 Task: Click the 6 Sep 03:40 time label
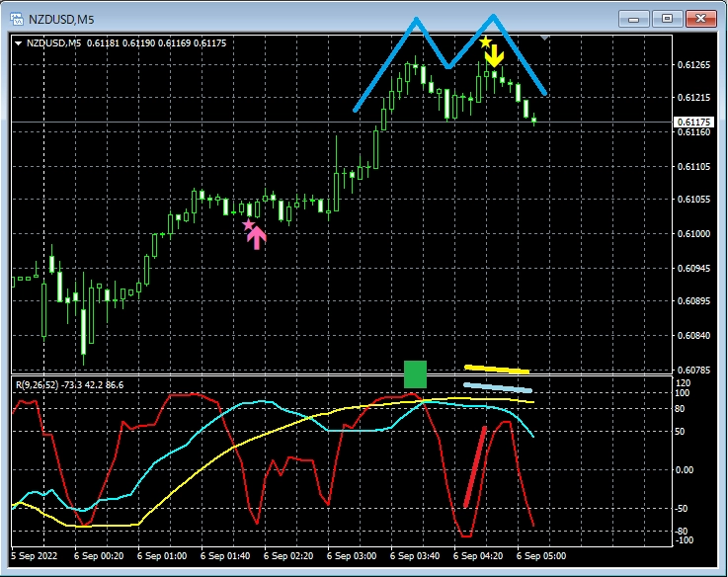click(x=416, y=556)
